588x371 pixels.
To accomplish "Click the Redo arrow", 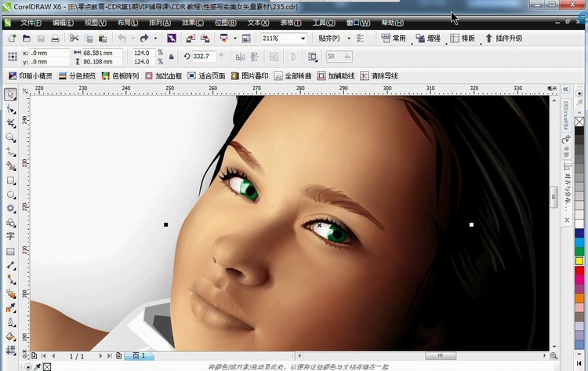I will pos(144,38).
